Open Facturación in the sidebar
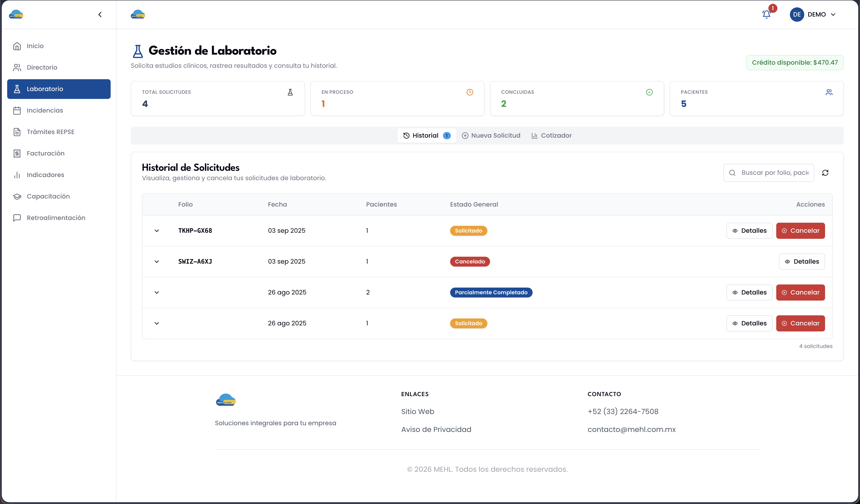Screen dimensions: 860x504 pos(59,154)
